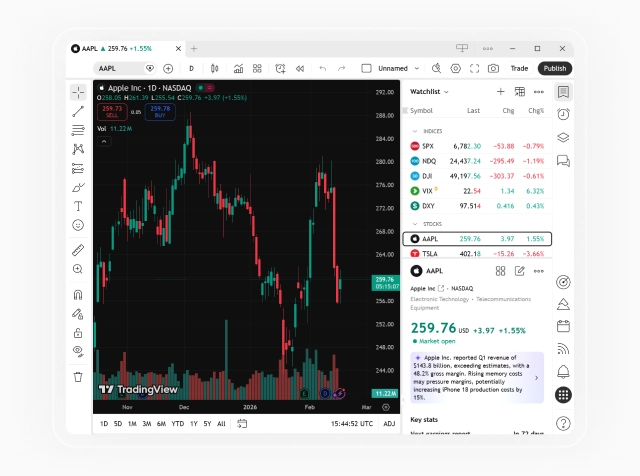The width and height of the screenshot is (640, 476).
Task: Select the AAPL browser tab
Action: (126, 49)
